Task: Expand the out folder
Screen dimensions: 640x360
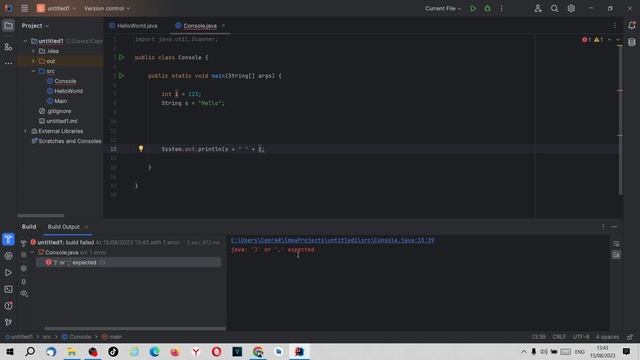Action: pyautogui.click(x=33, y=61)
